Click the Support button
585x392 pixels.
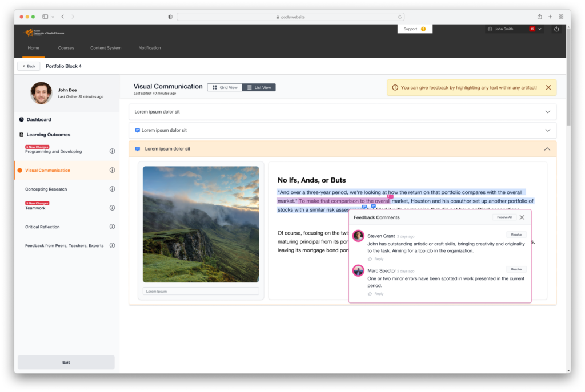(x=415, y=29)
